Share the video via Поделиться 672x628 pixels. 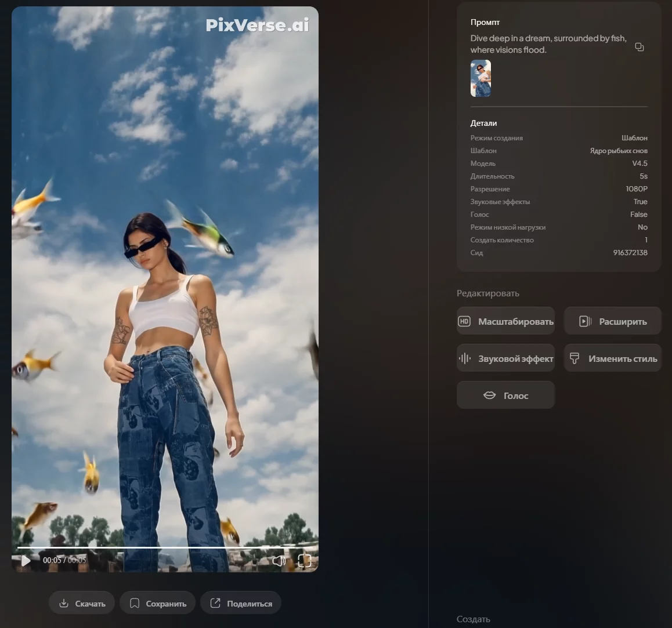pos(240,603)
